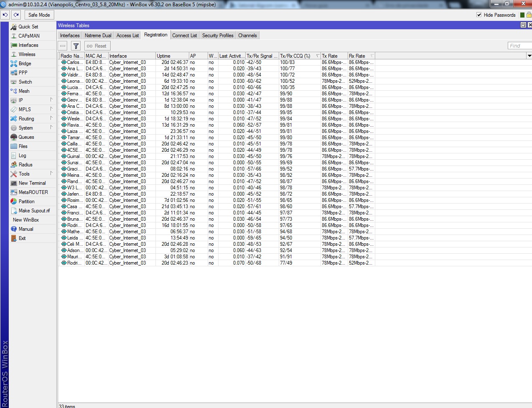Expand the IP submenu
Image resolution: width=532 pixels, height=408 pixels.
point(33,100)
